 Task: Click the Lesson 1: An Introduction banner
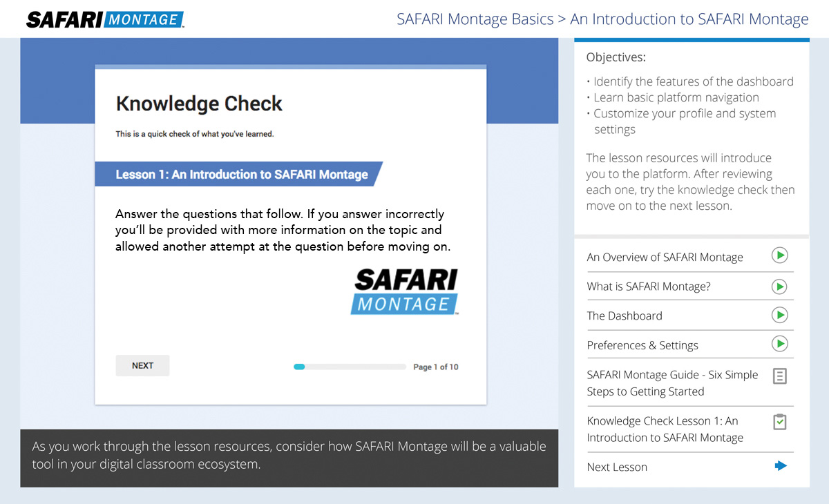(x=239, y=174)
